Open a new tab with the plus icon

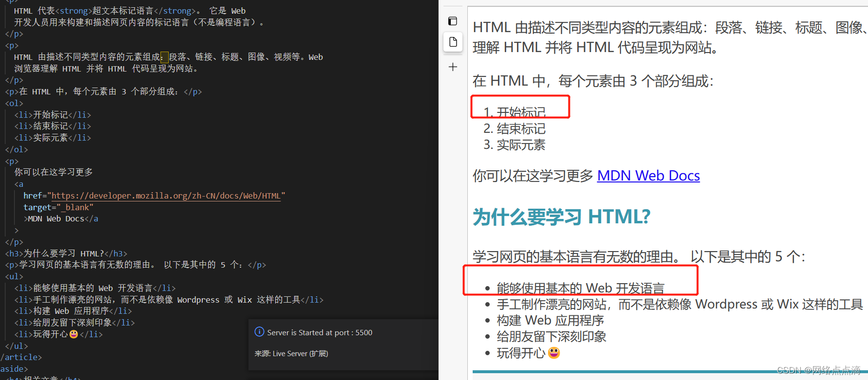click(453, 67)
